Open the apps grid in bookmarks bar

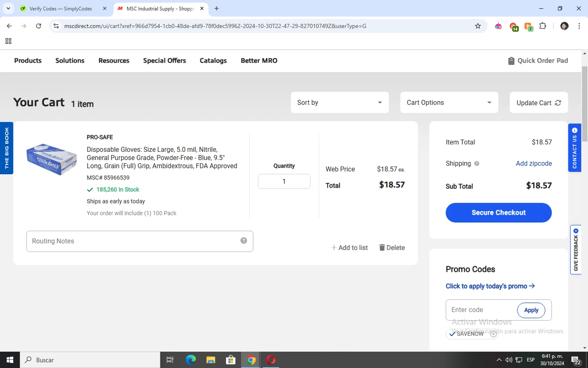pos(8,41)
